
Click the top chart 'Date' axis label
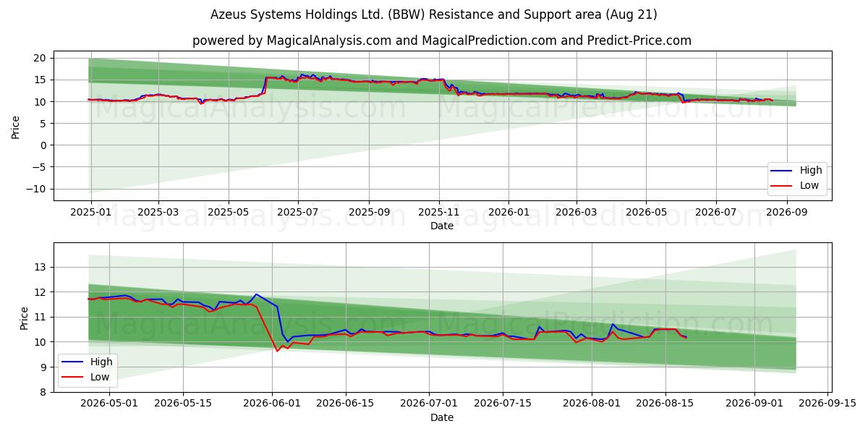(x=442, y=226)
